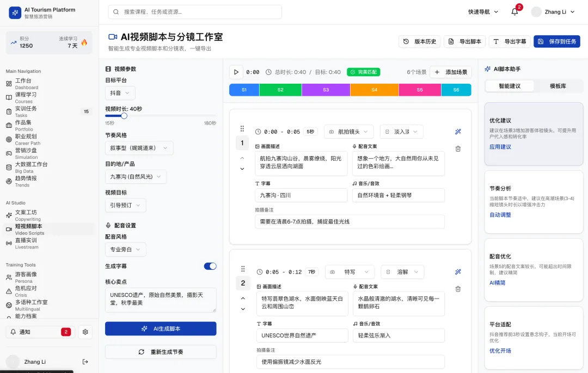Open 趋势情报 Trends in sidebar

(x=49, y=181)
